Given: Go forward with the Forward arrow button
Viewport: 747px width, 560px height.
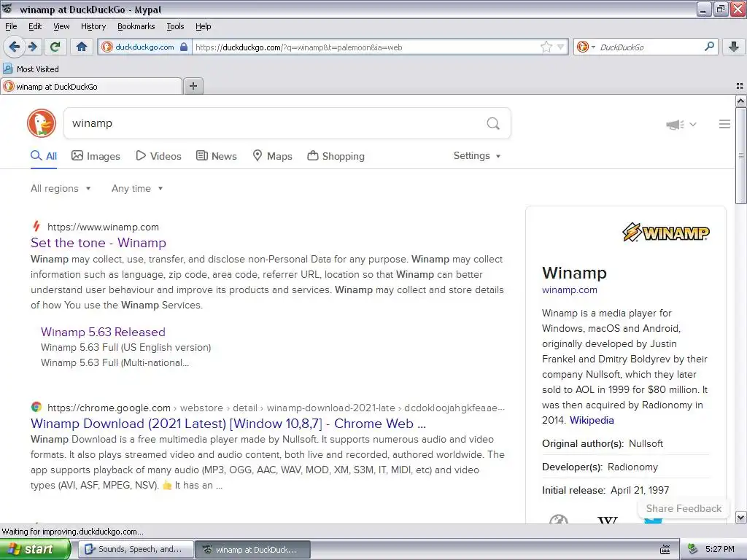Looking at the screenshot, I should (33, 47).
